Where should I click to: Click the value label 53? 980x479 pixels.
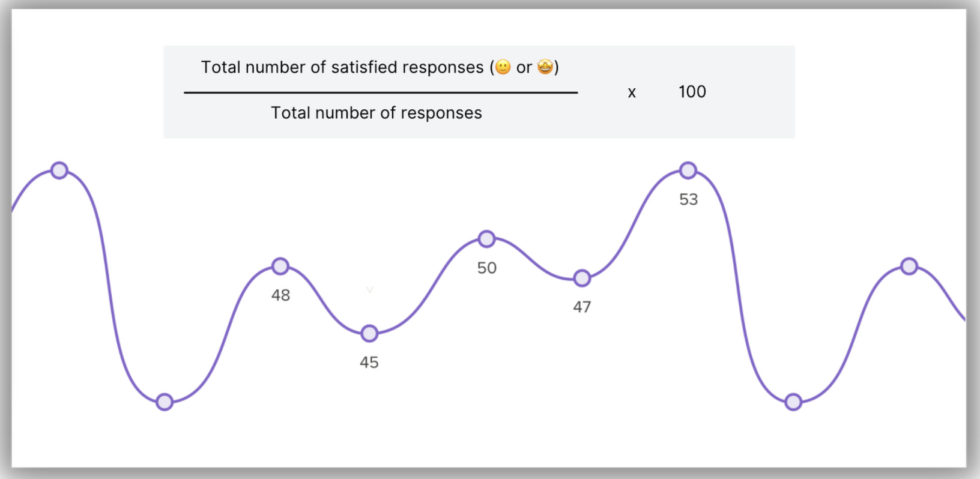(x=689, y=199)
